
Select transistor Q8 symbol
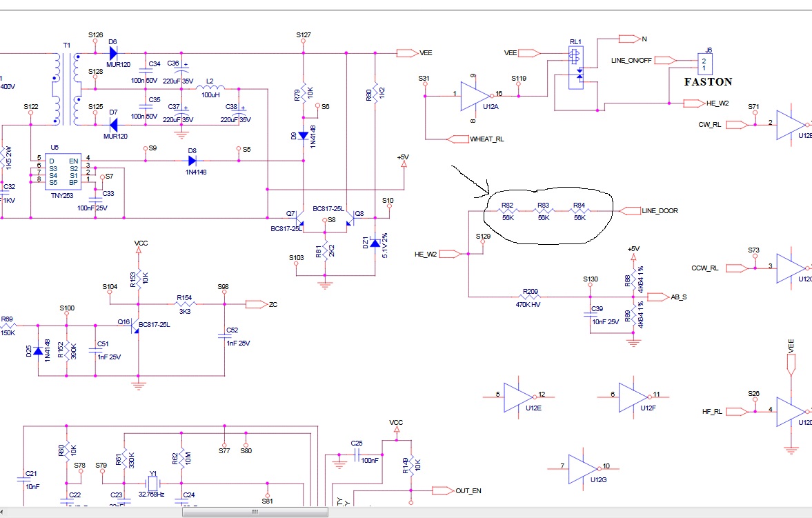click(350, 218)
